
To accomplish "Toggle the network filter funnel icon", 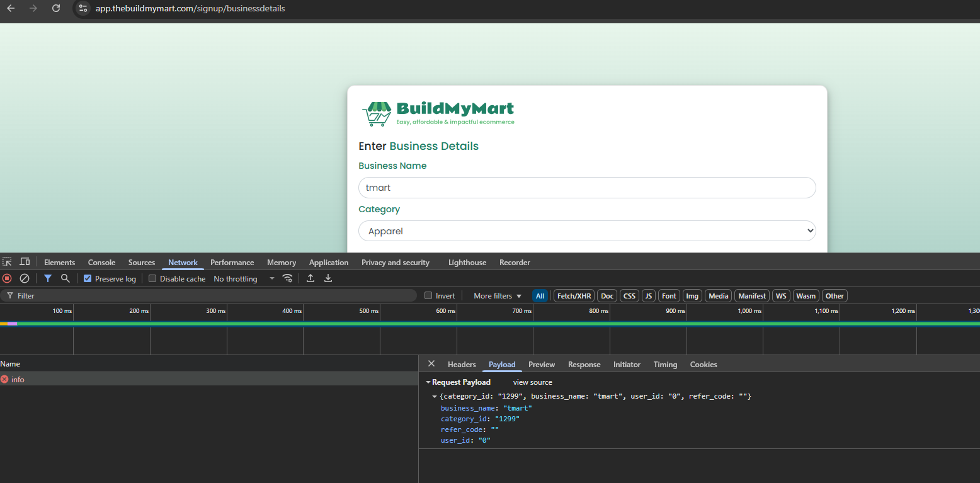I will [x=48, y=278].
